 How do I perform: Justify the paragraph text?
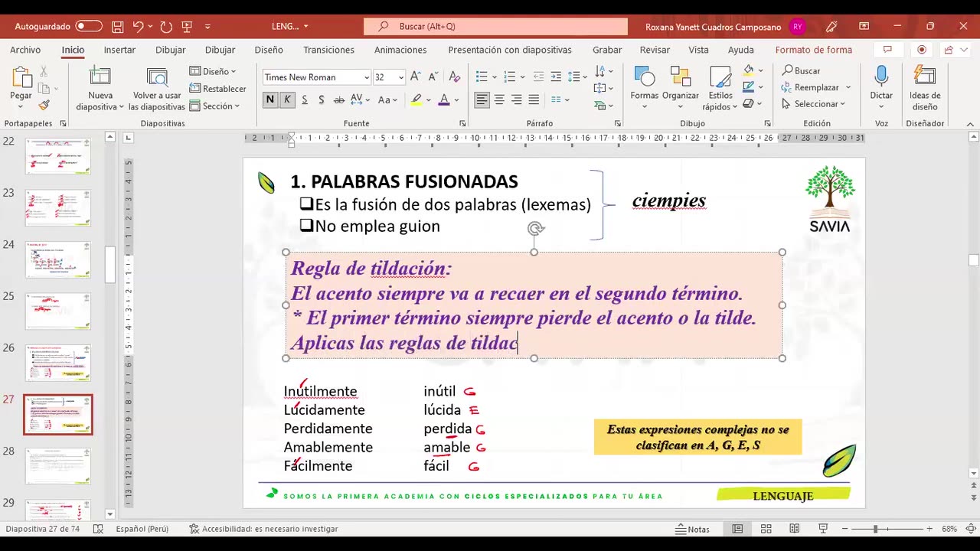[534, 99]
